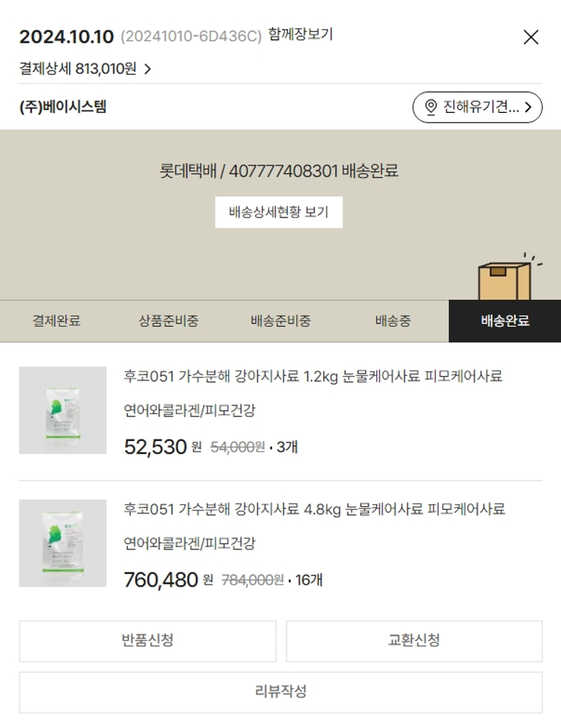This screenshot has width=561, height=728.
Task: Write a review with 리뷰작성
Action: pyautogui.click(x=280, y=692)
